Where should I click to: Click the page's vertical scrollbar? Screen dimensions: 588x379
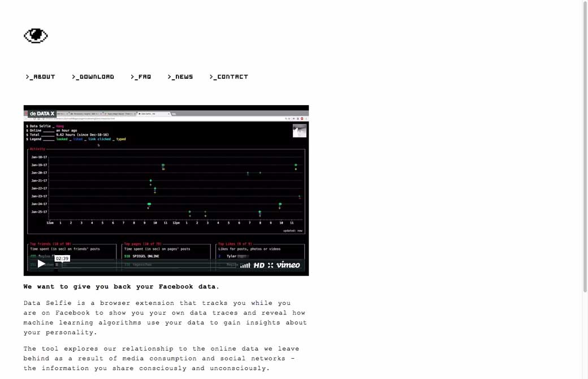tap(585, 147)
